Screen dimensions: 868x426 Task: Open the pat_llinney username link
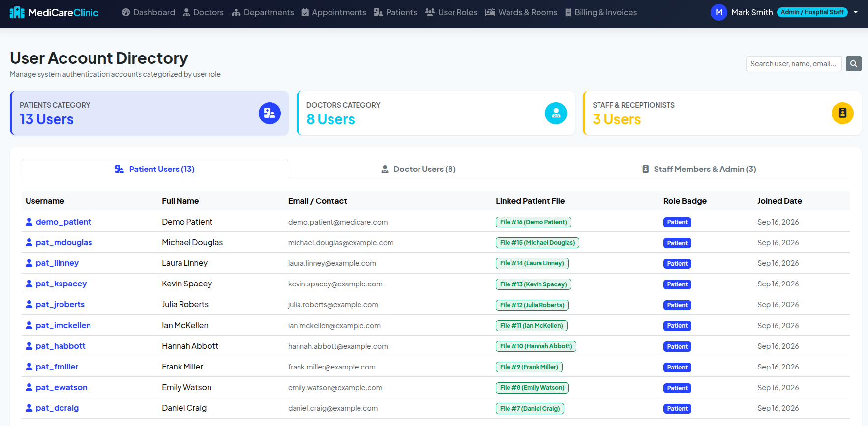click(x=57, y=263)
